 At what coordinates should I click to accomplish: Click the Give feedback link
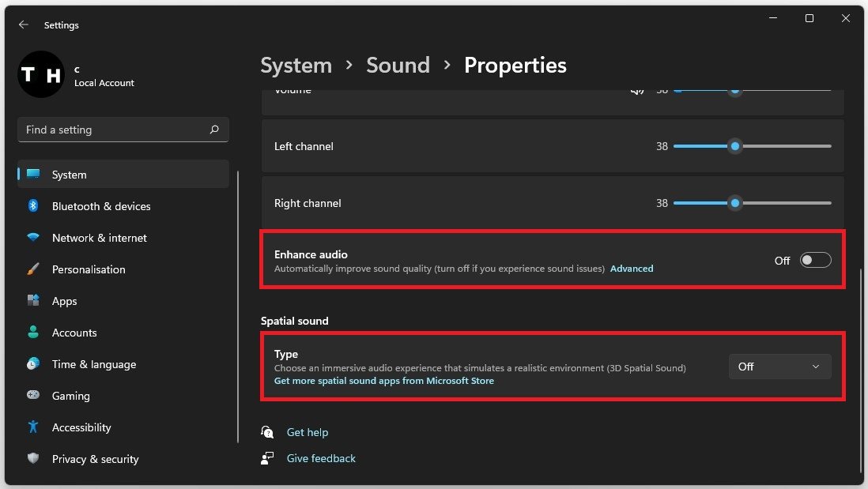tap(321, 458)
